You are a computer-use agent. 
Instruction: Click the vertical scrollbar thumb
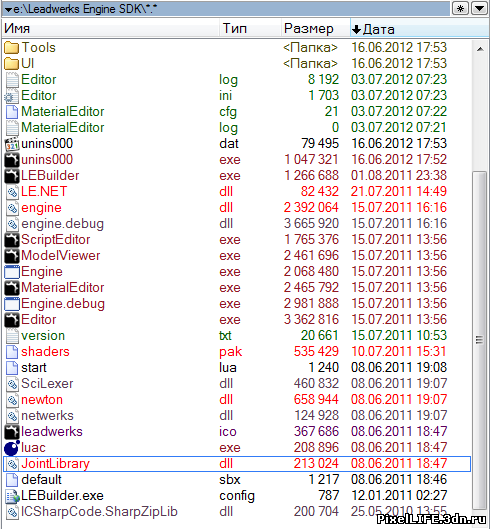click(480, 340)
